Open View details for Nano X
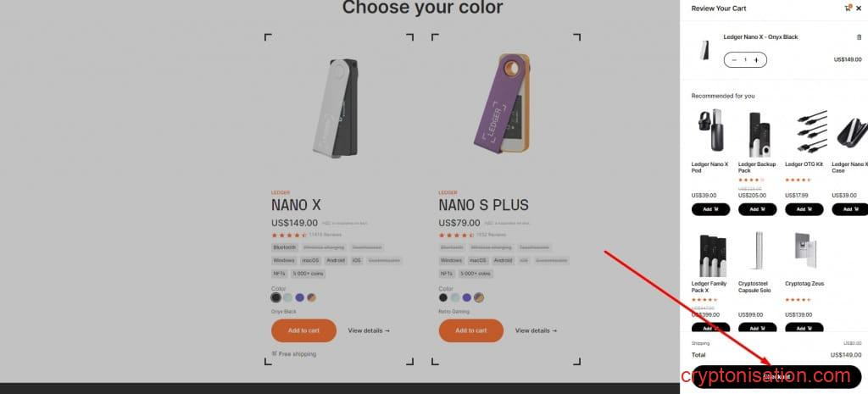This screenshot has height=394, width=868. 369,330
